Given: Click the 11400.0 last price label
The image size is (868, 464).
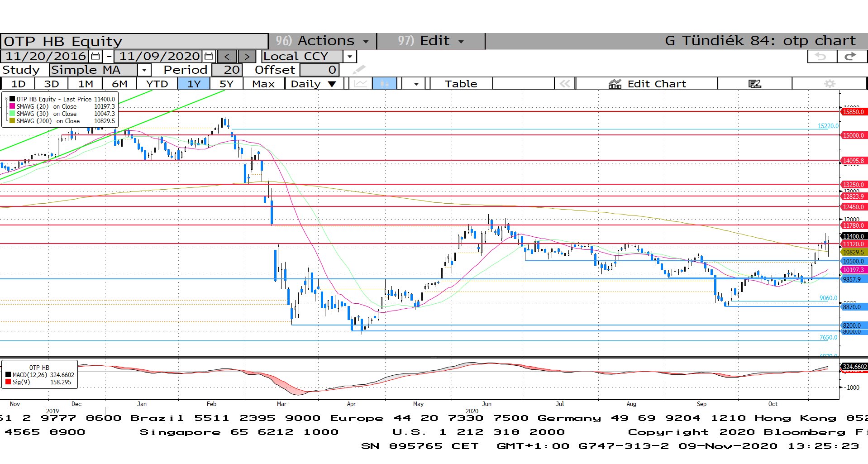Looking at the screenshot, I should pyautogui.click(x=854, y=236).
